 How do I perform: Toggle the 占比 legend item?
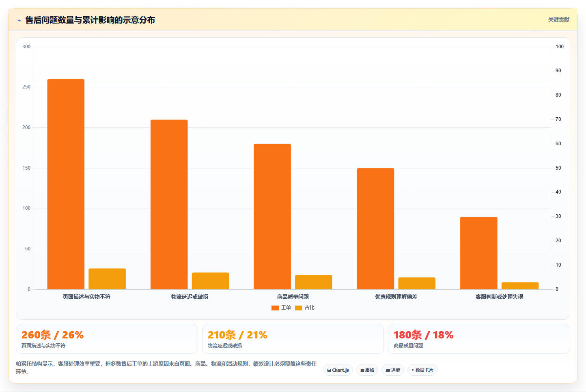click(x=305, y=308)
